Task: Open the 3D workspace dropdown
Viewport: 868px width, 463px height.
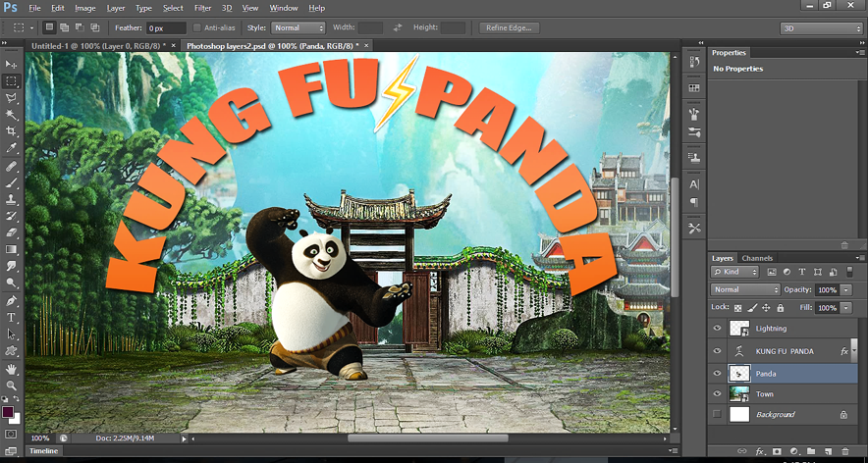Action: 821,28
